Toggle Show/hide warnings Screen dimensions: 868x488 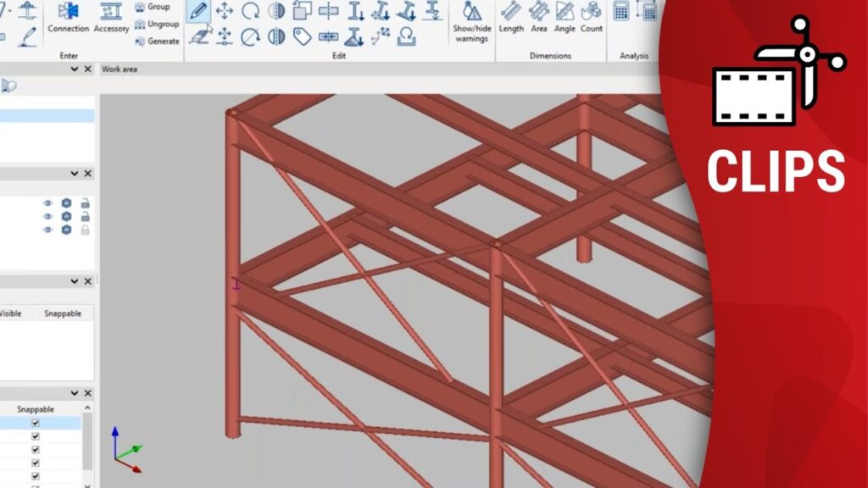click(x=471, y=21)
